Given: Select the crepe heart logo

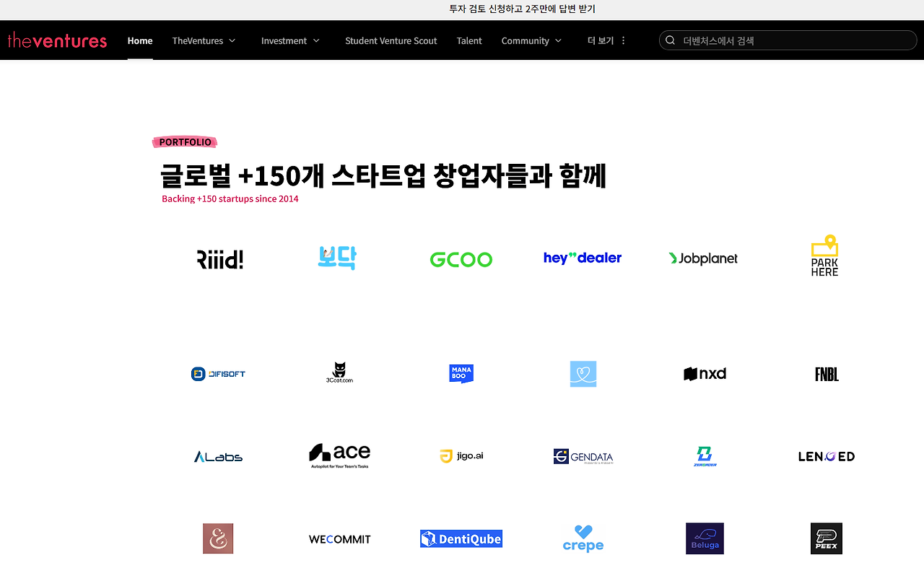Looking at the screenshot, I should [583, 538].
